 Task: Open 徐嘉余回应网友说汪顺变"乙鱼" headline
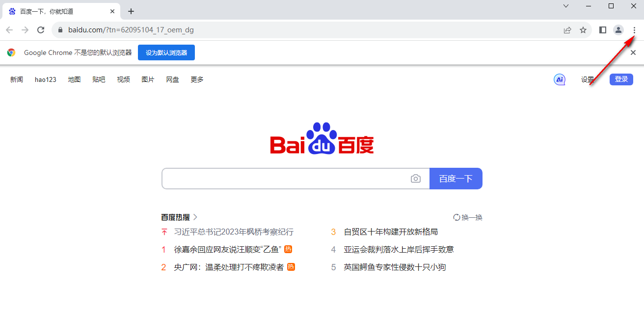(228, 249)
